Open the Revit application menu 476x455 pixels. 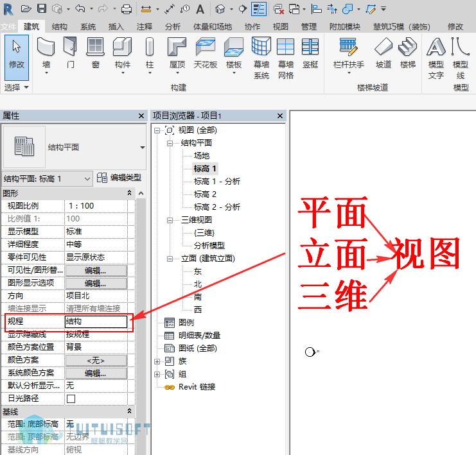click(x=8, y=9)
